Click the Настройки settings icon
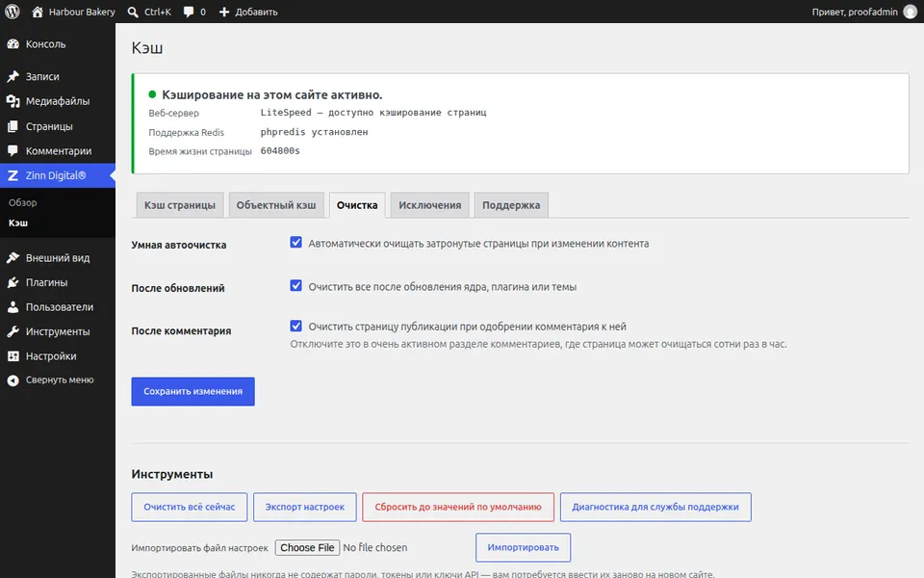 [x=13, y=356]
